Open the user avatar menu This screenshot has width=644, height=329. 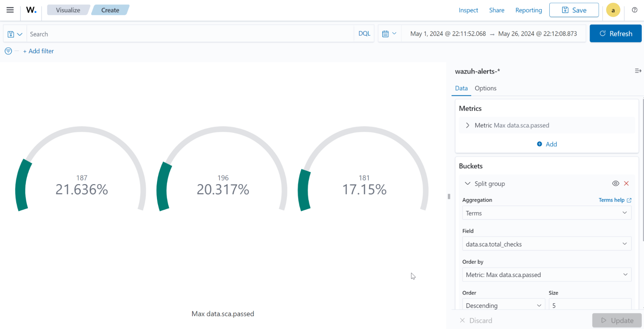click(613, 10)
